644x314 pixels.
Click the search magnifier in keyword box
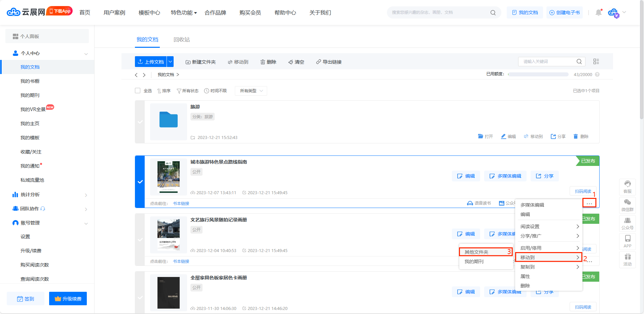[579, 62]
